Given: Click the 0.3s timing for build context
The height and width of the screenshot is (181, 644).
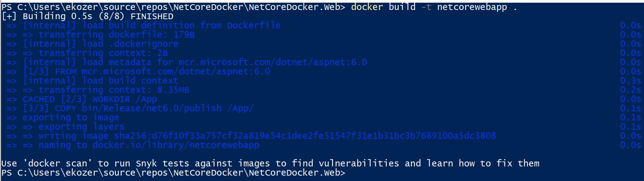Looking at the screenshot, I should pos(630,81).
